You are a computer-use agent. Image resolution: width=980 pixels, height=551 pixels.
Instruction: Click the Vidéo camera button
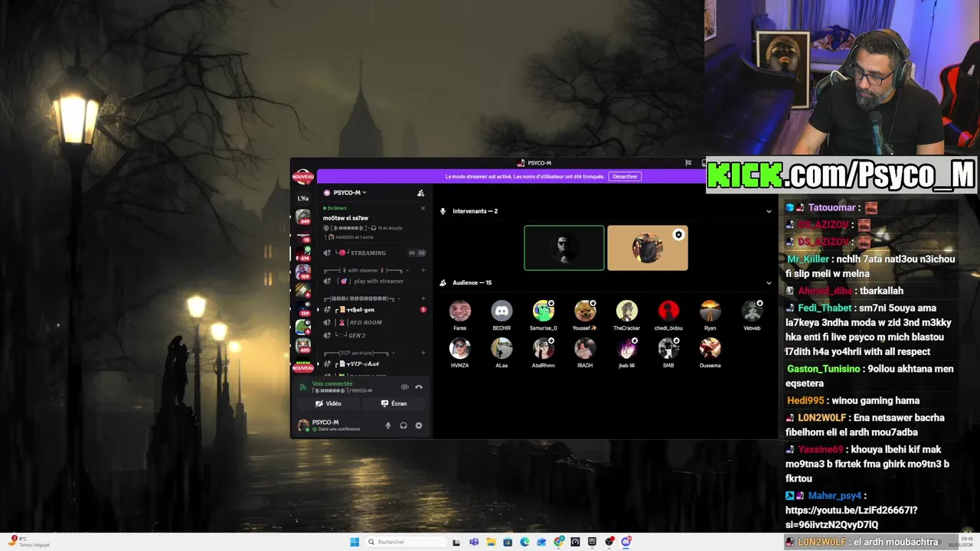[x=328, y=403]
